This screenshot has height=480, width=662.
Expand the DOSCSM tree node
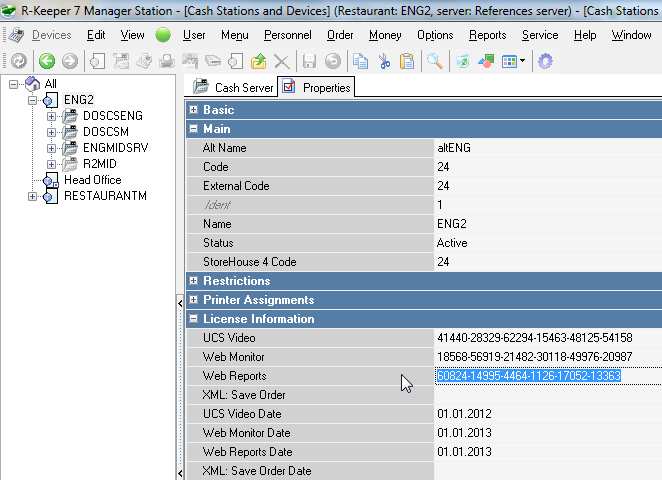(52, 132)
